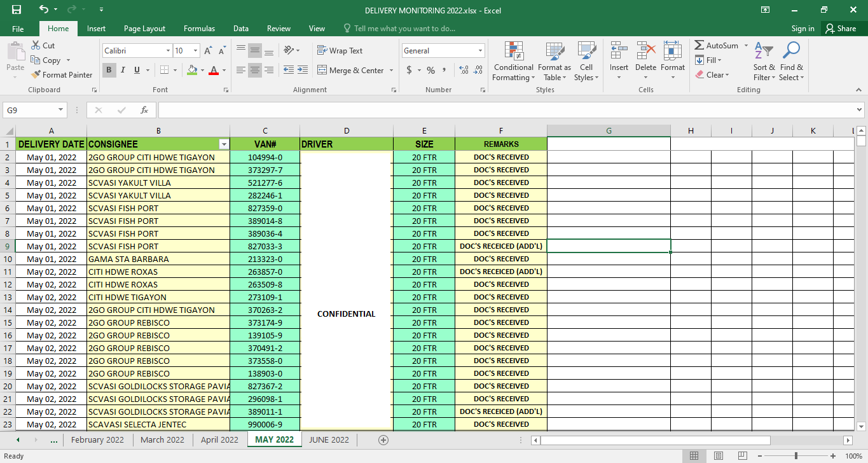Screen dimensions: 868x463
Task: Adjust the zoom slider
Action: click(796, 456)
